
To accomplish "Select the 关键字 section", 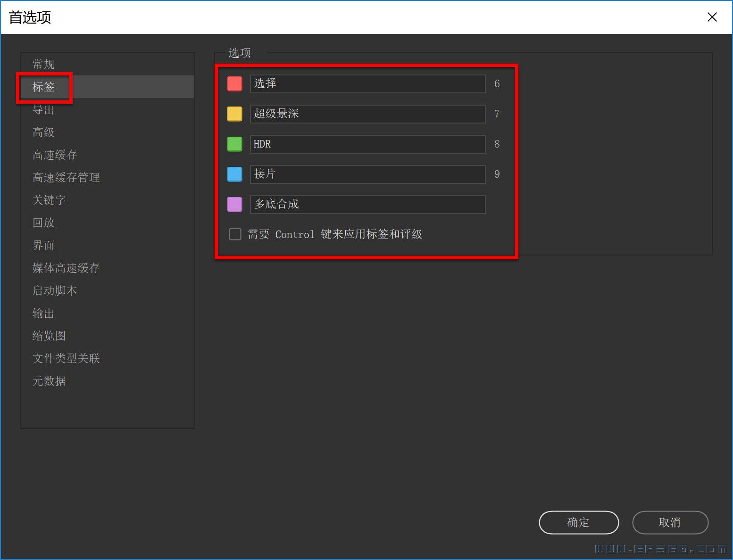I will coord(49,200).
